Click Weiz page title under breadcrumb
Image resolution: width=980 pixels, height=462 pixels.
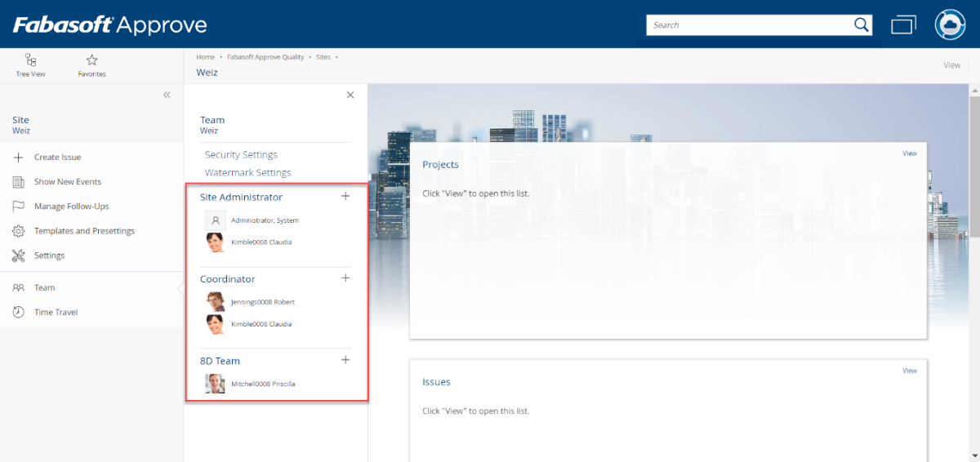[x=207, y=73]
